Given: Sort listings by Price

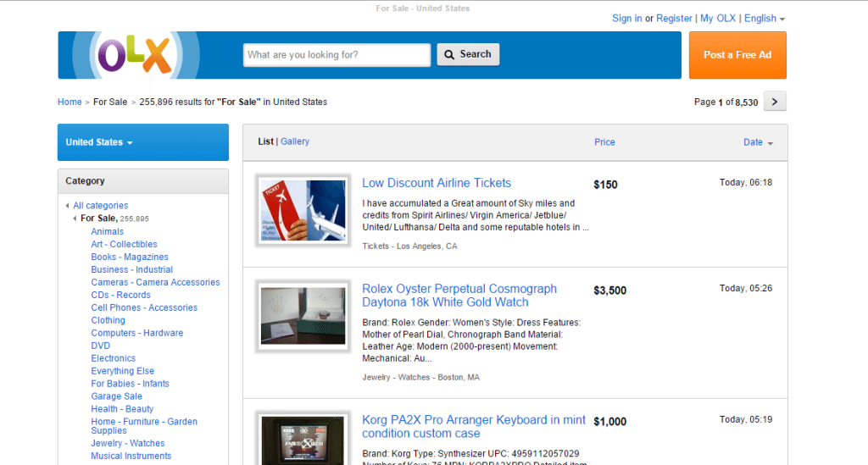Looking at the screenshot, I should (604, 142).
